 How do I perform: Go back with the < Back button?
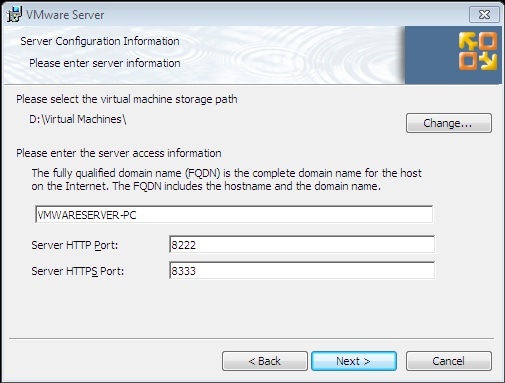(265, 361)
